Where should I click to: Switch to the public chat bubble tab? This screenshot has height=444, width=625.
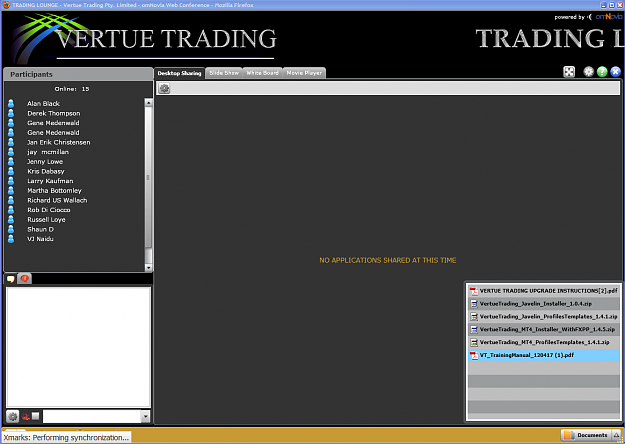[x=11, y=279]
